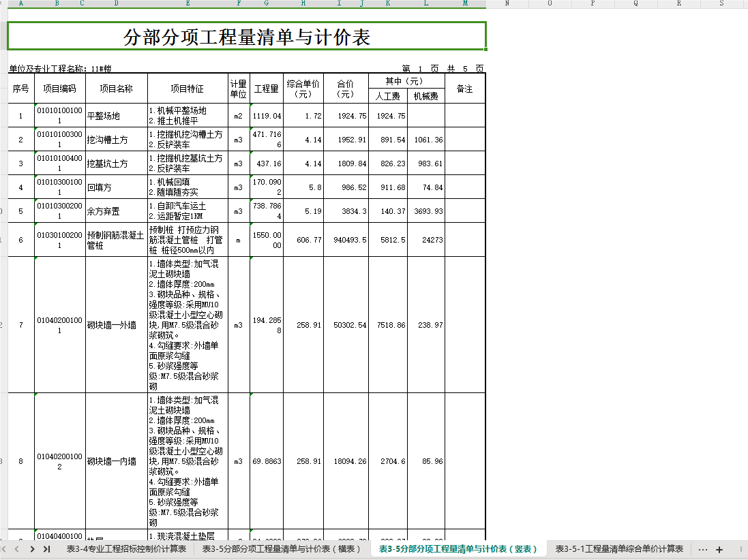
Task: Click the 砌块墙—内墙 item name cell
Action: pos(117,461)
